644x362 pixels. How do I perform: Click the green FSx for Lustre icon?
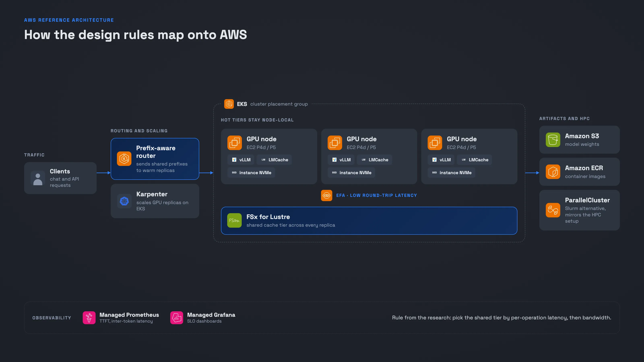point(234,220)
